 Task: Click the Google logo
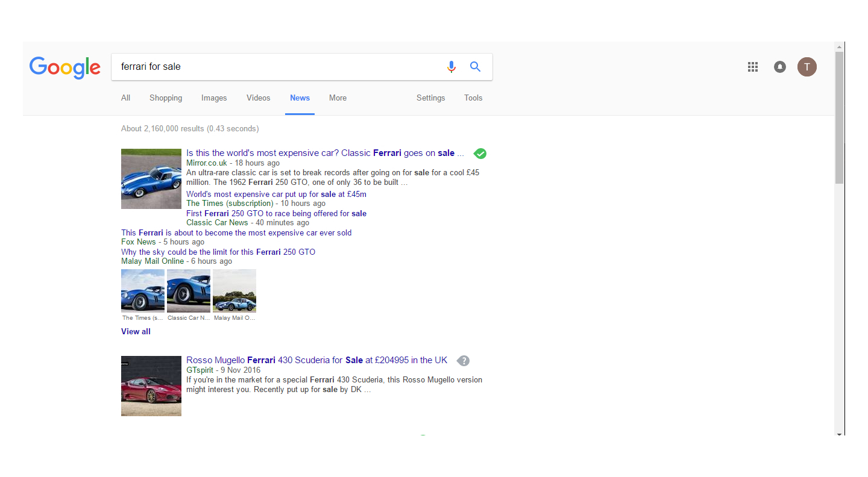[x=65, y=67]
